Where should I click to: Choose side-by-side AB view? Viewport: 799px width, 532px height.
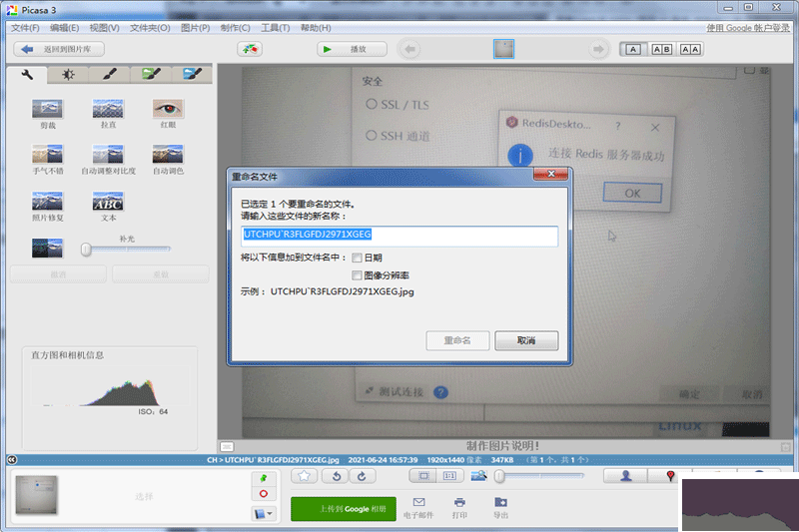662,49
